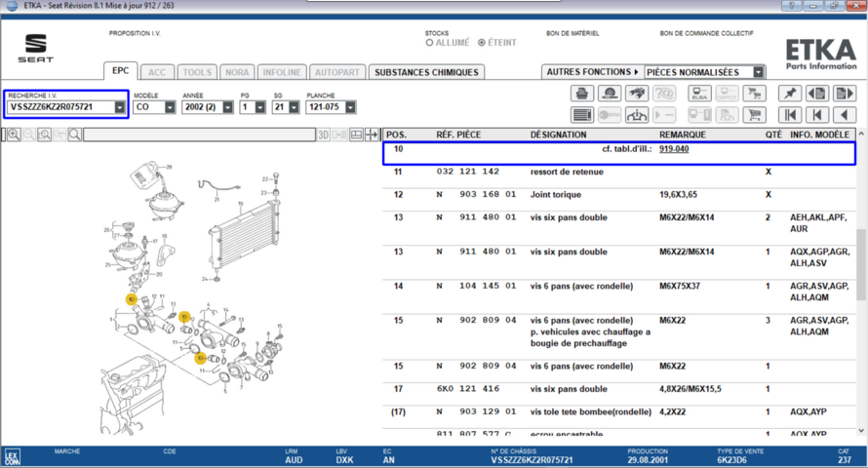
Task: Expand the RECHERCHE I.V. dropdown arrow
Action: coord(120,107)
